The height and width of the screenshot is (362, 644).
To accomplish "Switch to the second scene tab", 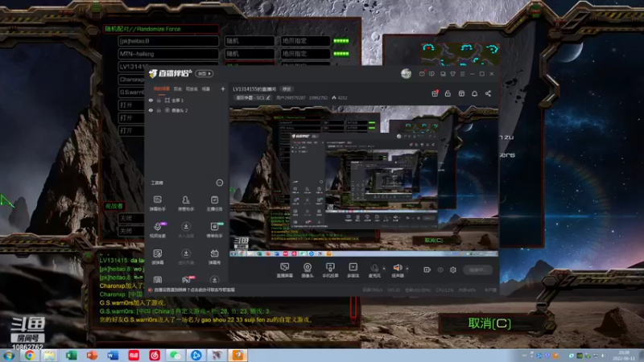I will (x=177, y=89).
